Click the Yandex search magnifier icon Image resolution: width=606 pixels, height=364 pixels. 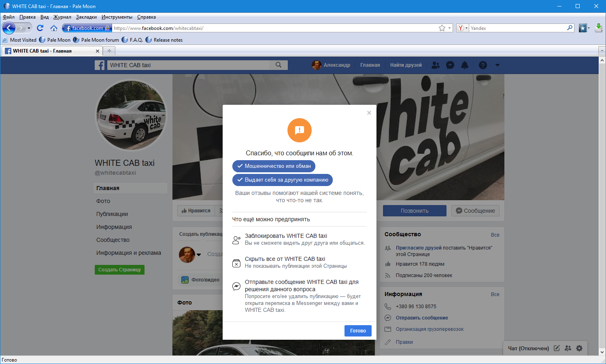click(x=570, y=28)
